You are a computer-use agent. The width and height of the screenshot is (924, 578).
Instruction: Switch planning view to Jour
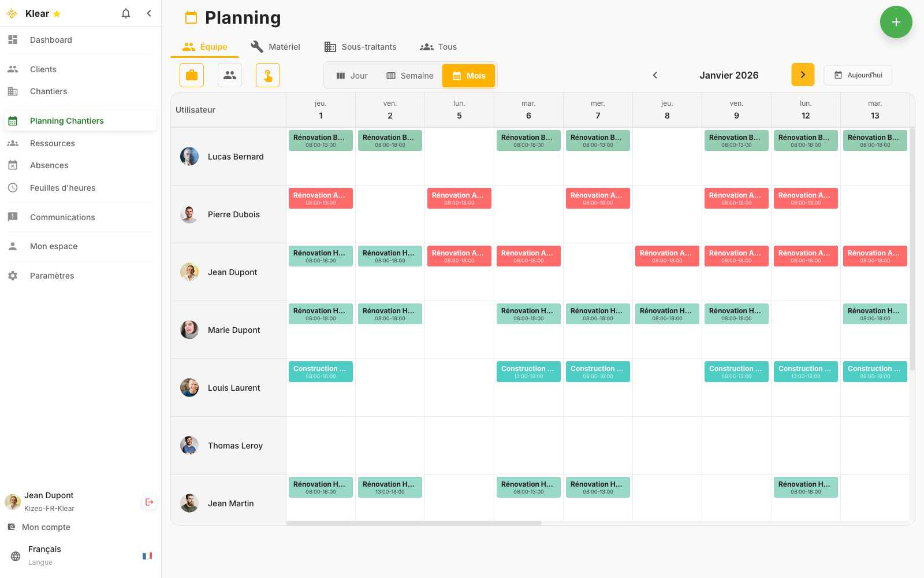[x=352, y=75]
